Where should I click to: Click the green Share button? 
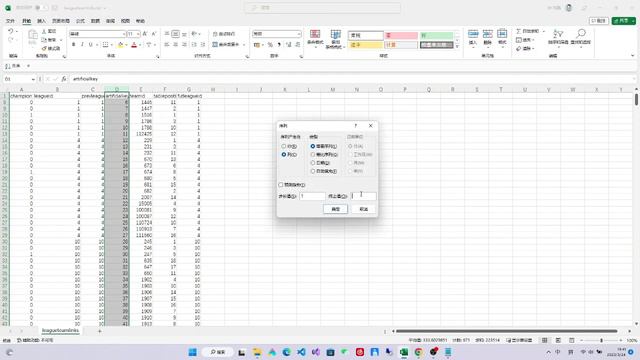pyautogui.click(x=623, y=21)
